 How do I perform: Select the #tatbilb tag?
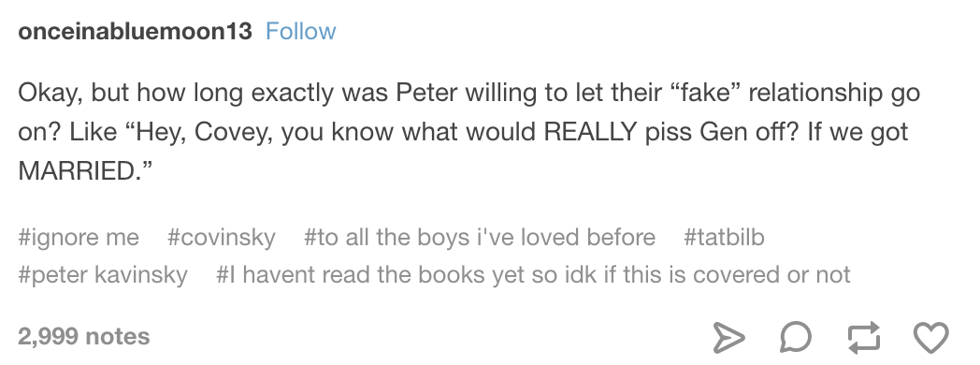724,237
